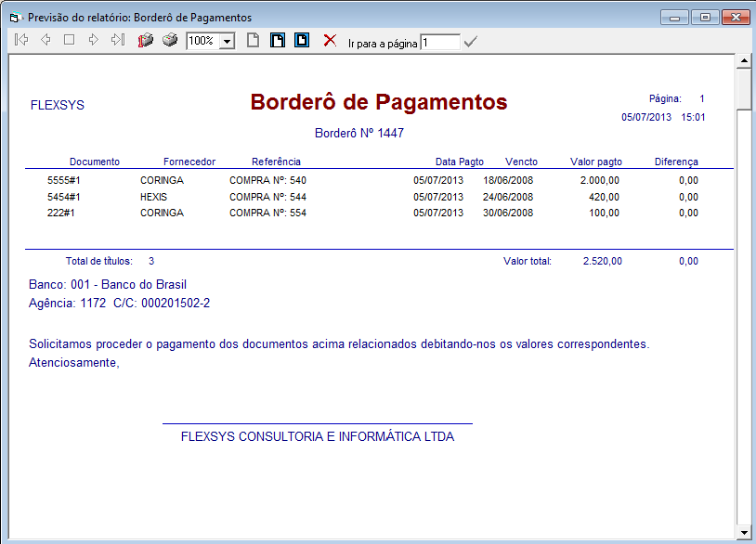Click 'Atenciosamente,' text
The width and height of the screenshot is (756, 544).
(x=74, y=362)
